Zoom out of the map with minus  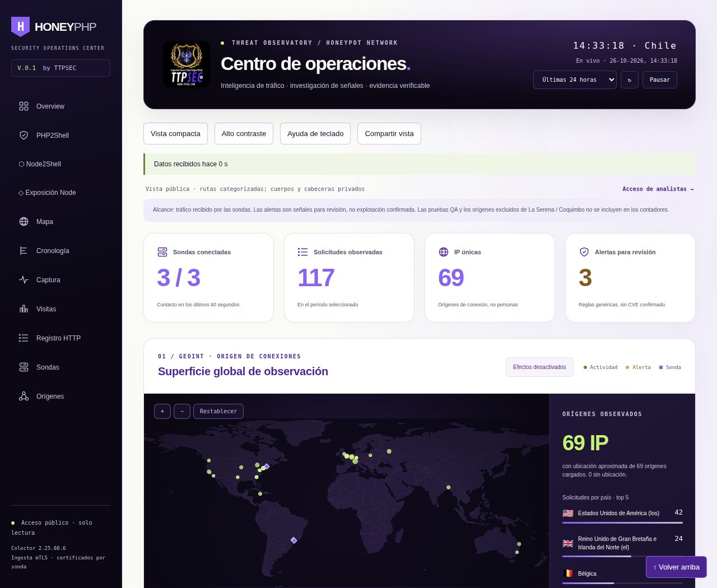182,412
